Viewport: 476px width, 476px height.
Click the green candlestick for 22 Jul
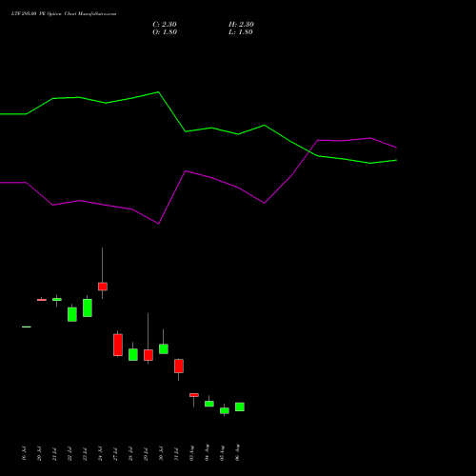pos(72,314)
